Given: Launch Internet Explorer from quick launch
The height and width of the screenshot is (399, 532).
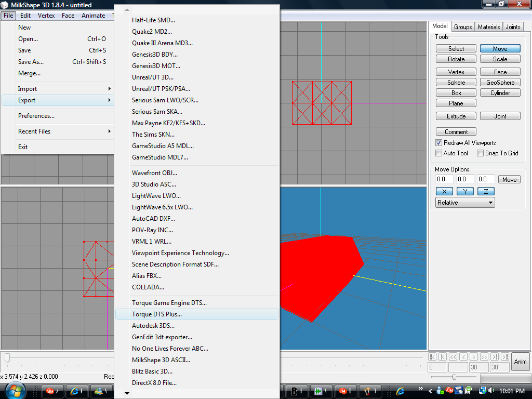Looking at the screenshot, I should tap(401, 391).
